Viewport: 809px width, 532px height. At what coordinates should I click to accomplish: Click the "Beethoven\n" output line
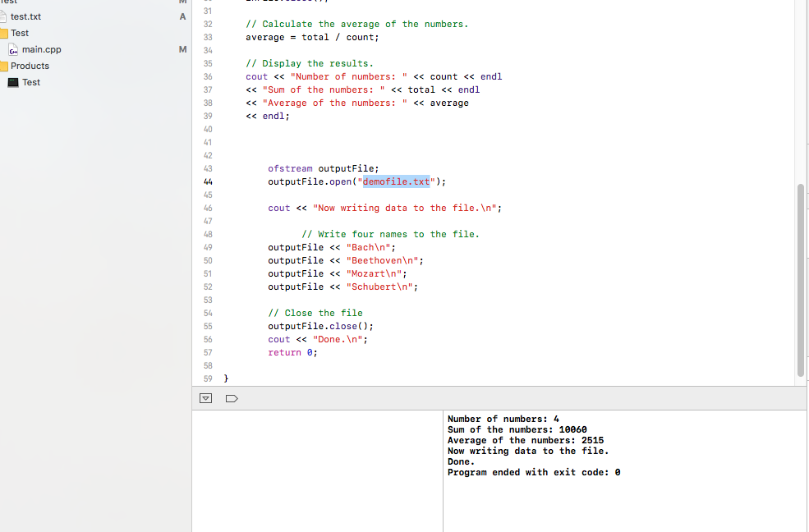click(x=346, y=260)
